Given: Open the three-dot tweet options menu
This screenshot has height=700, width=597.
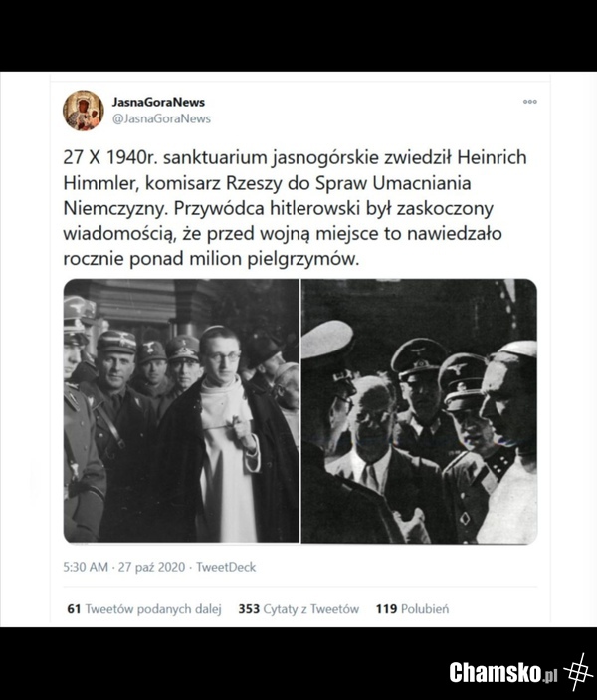Looking at the screenshot, I should click(x=530, y=102).
